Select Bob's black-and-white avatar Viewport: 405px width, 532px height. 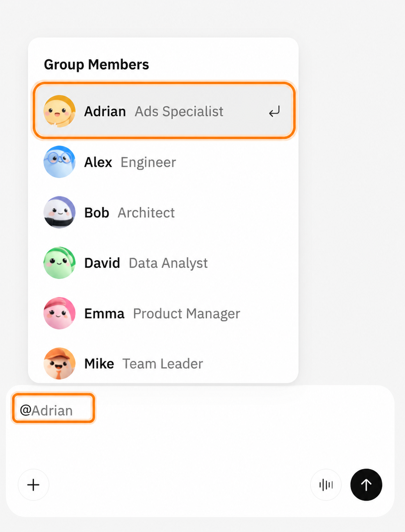[x=60, y=212]
